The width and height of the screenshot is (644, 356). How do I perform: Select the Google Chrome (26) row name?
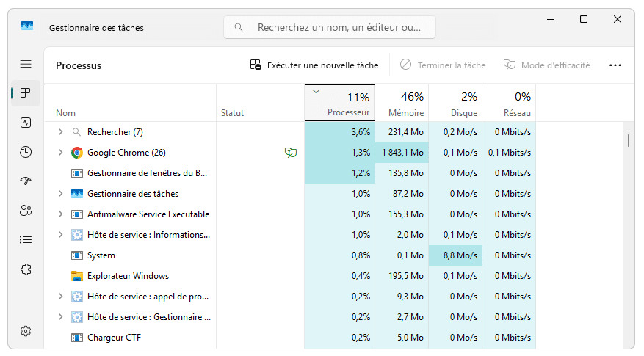coord(126,153)
